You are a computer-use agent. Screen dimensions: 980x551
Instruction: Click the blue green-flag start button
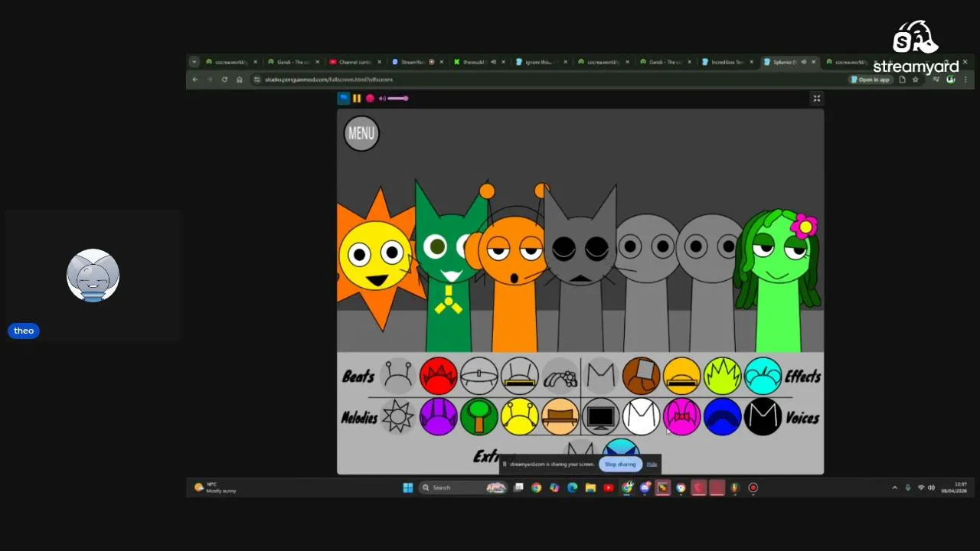[344, 98]
